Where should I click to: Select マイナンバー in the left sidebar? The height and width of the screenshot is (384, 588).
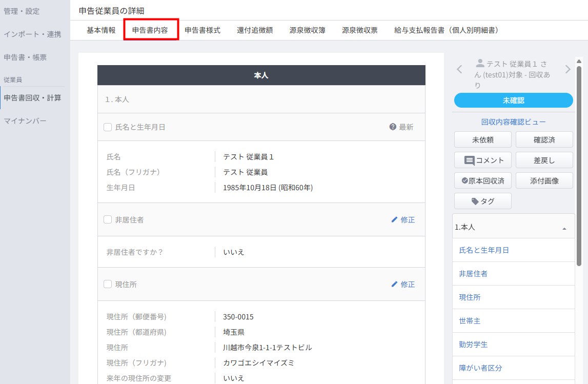click(25, 121)
